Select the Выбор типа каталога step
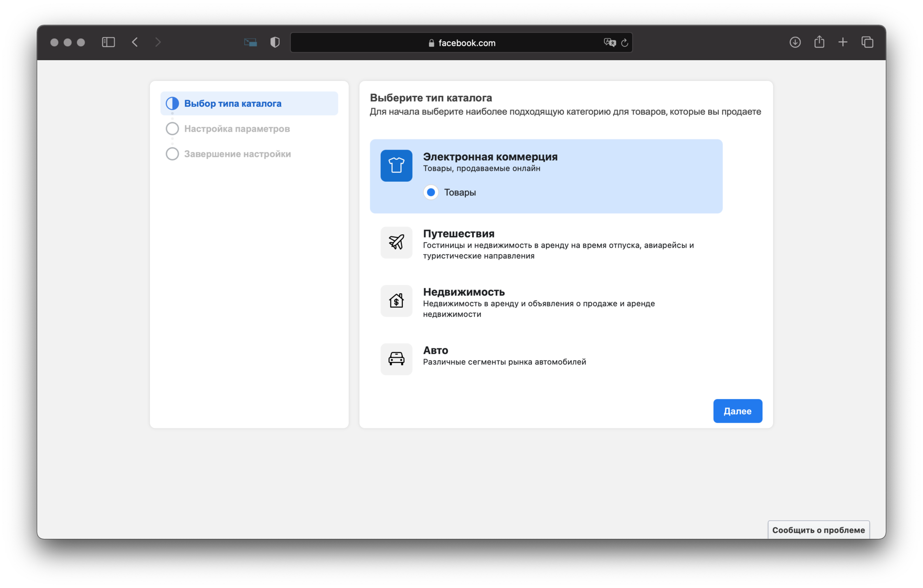This screenshot has width=923, height=588. click(x=233, y=103)
